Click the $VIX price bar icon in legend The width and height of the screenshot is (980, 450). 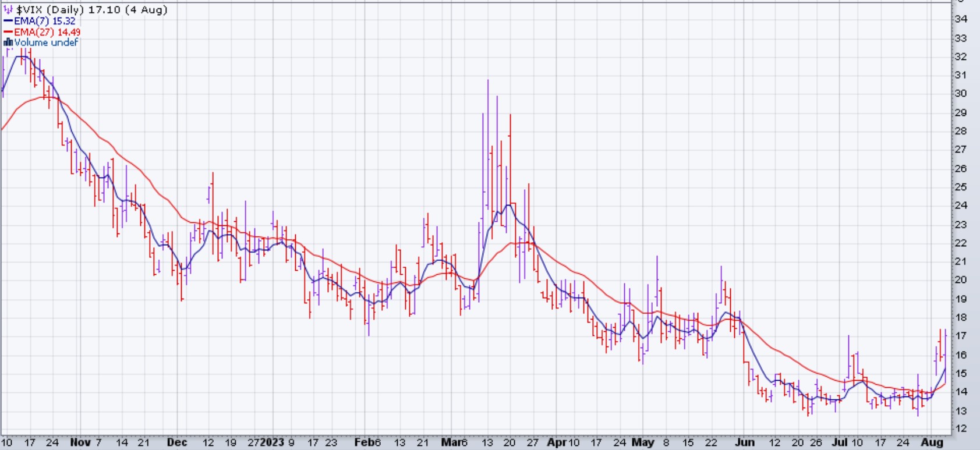pos(9,10)
